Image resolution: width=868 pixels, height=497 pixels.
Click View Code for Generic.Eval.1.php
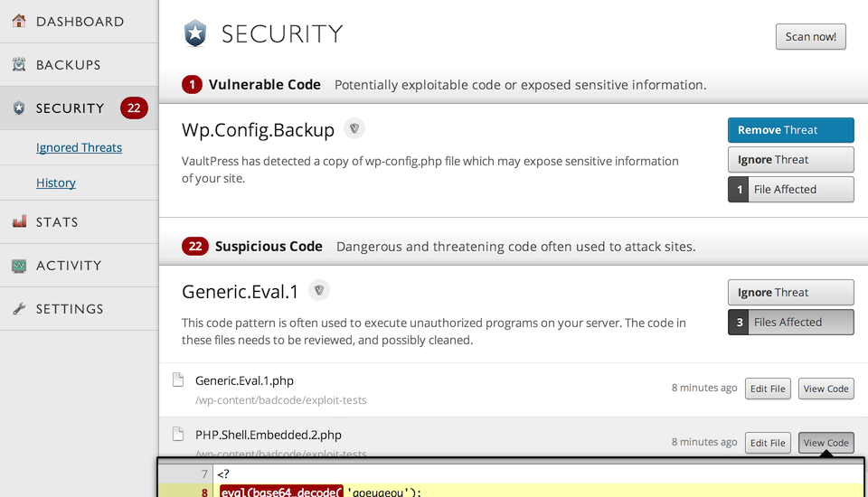[826, 389]
